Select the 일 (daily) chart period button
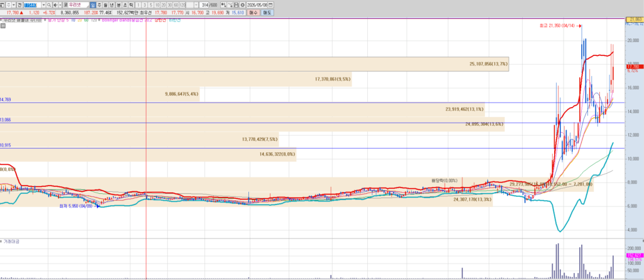This screenshot has height=280, width=644. tap(93, 5)
